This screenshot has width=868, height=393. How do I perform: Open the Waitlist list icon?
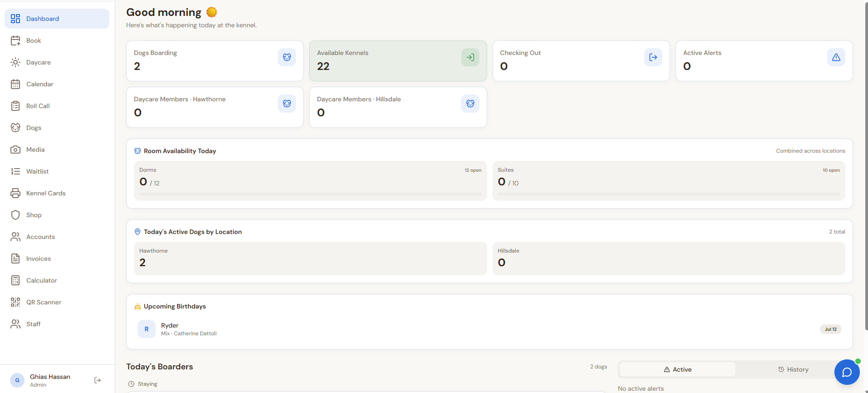(x=15, y=171)
